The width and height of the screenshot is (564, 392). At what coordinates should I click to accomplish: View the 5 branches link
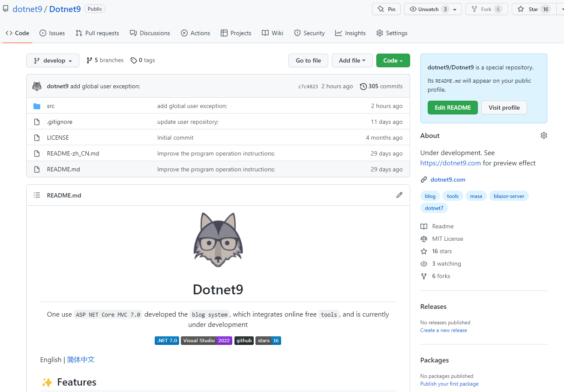point(105,60)
